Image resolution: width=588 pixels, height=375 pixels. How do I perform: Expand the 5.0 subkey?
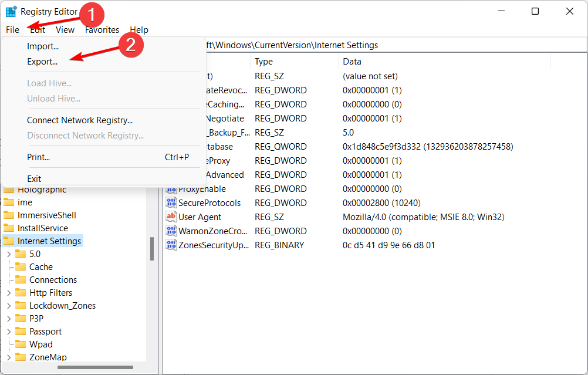click(x=9, y=254)
